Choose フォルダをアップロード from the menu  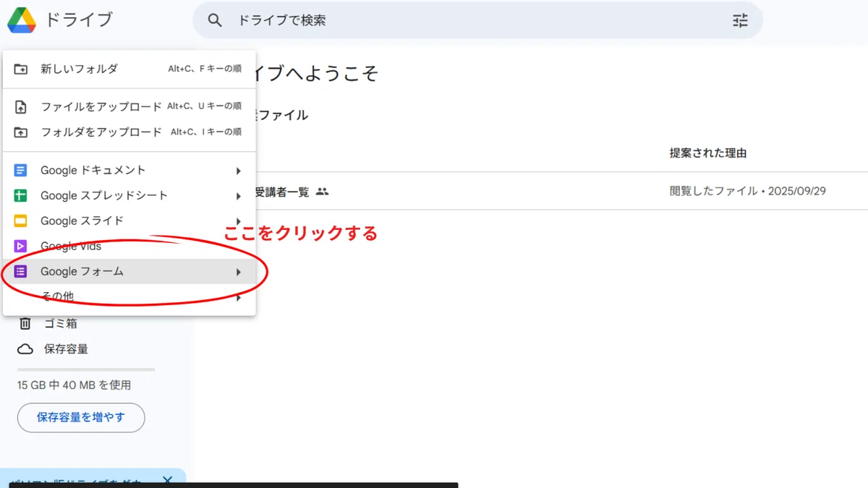coord(129,132)
